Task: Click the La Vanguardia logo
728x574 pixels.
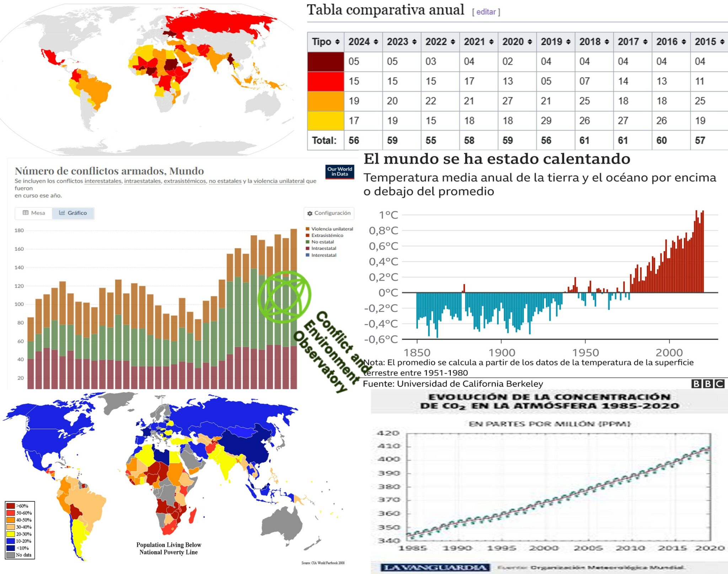Action: tap(435, 568)
